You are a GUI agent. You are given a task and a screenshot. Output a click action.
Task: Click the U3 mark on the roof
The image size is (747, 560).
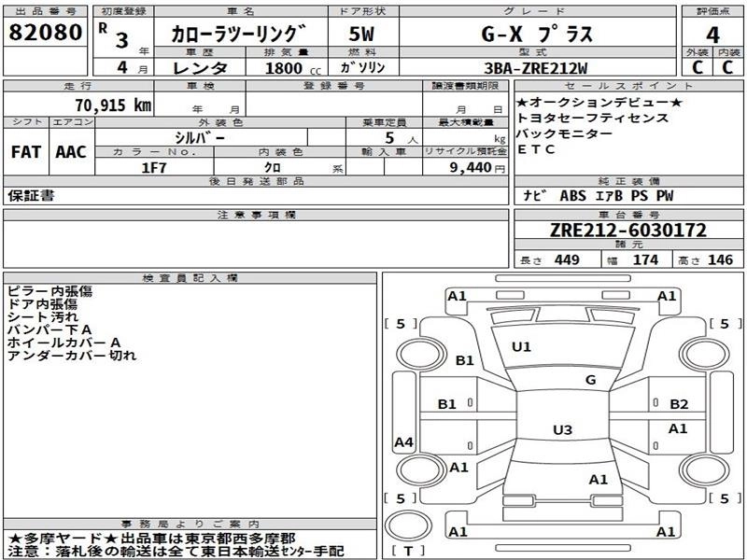point(563,430)
